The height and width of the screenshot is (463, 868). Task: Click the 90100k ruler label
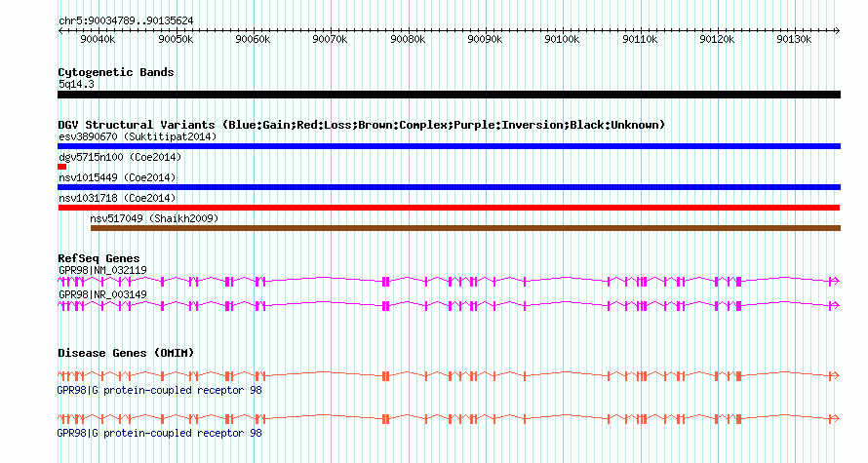click(x=562, y=40)
